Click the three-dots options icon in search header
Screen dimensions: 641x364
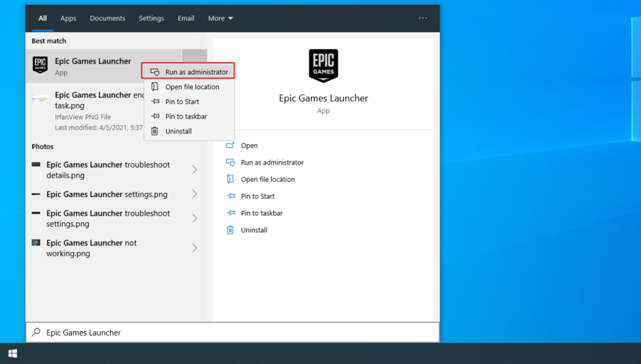422,18
